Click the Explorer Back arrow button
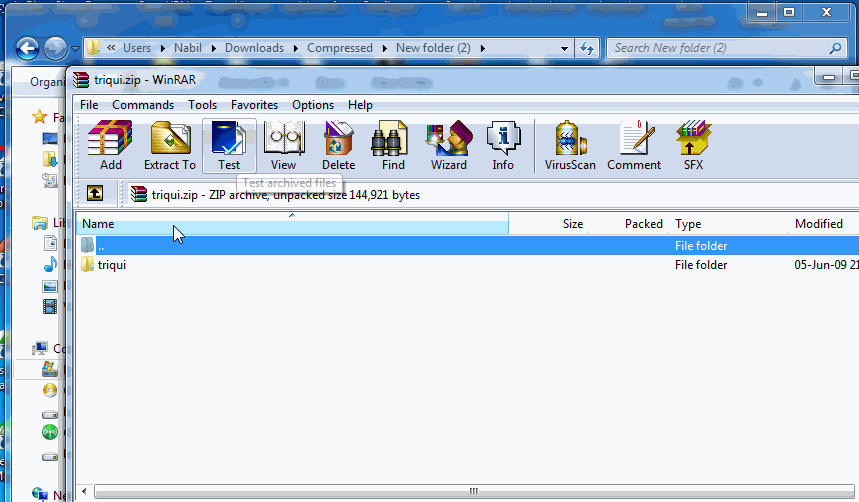 (x=27, y=49)
